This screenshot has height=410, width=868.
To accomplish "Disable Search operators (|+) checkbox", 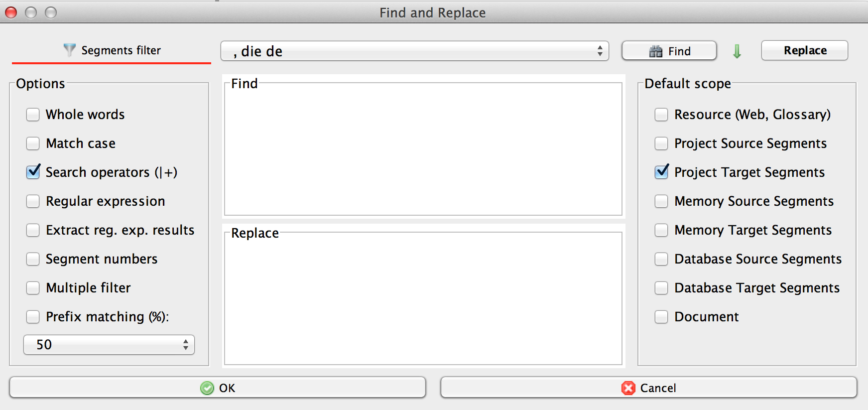I will click(33, 172).
